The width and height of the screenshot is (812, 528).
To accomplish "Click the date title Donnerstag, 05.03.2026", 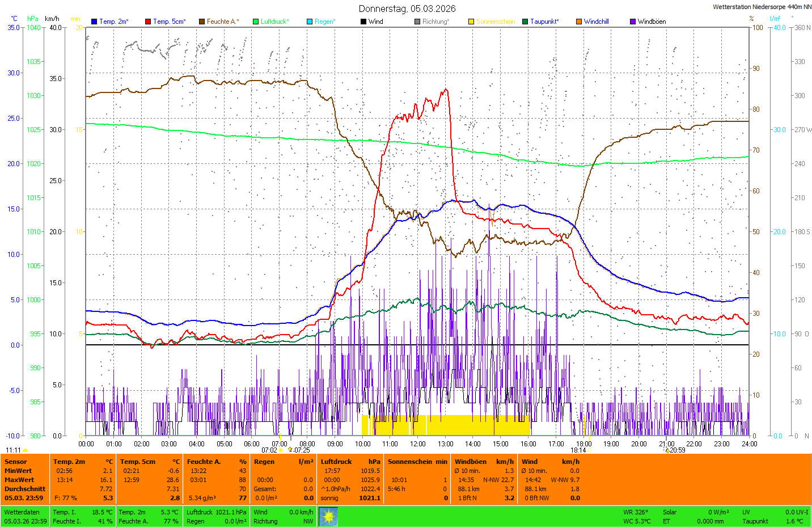I will (x=407, y=9).
